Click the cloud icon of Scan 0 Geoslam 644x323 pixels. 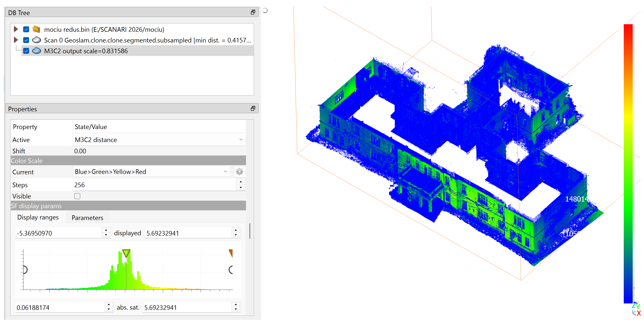pos(36,40)
